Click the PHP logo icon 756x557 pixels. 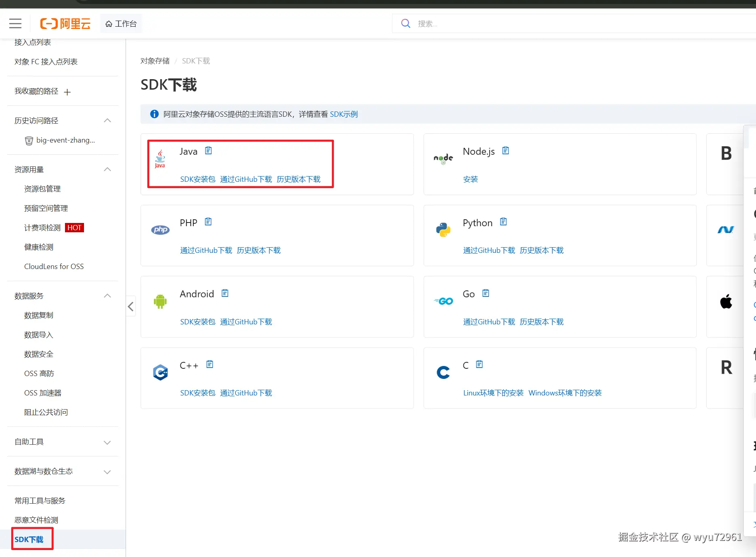tap(160, 230)
